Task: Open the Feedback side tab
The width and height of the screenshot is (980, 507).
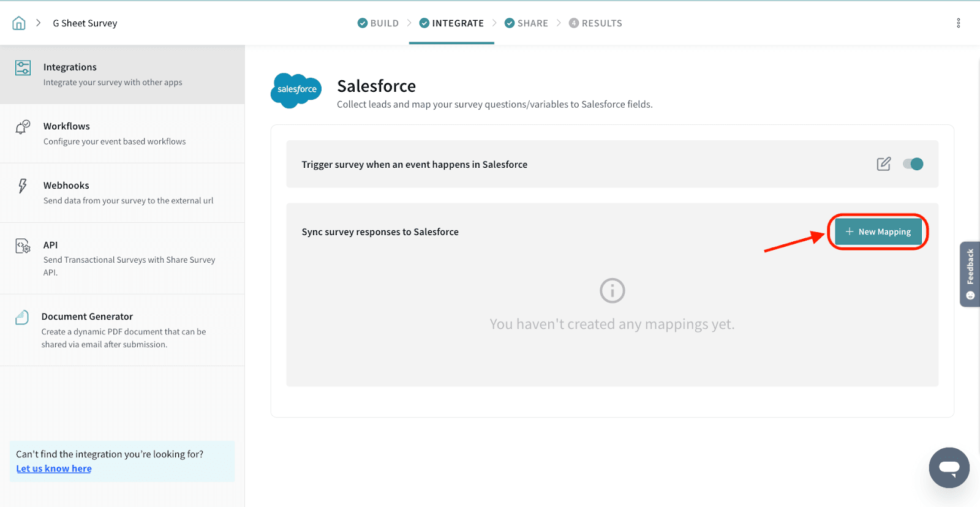Action: [970, 274]
